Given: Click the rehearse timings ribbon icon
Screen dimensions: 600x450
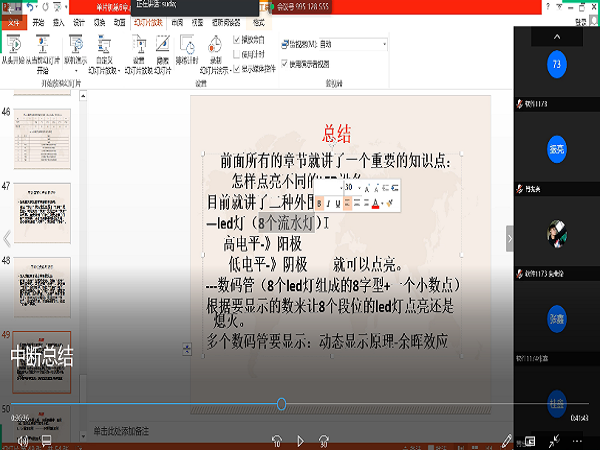Looking at the screenshot, I should click(187, 48).
